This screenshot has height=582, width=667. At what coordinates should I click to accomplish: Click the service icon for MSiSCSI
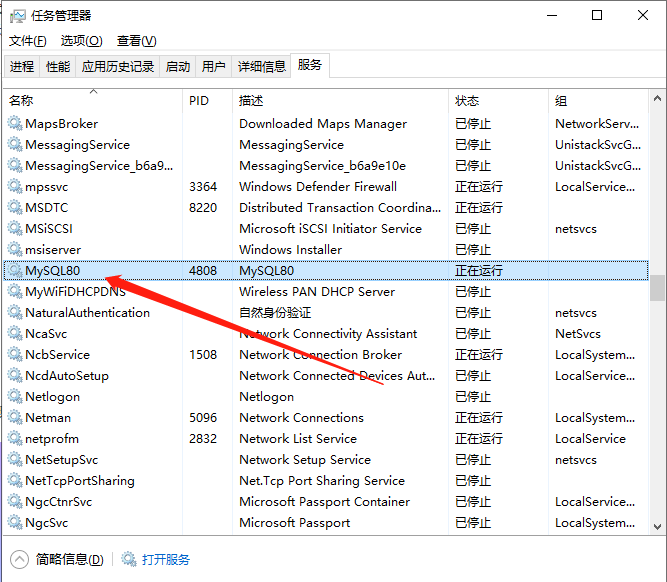coord(15,228)
